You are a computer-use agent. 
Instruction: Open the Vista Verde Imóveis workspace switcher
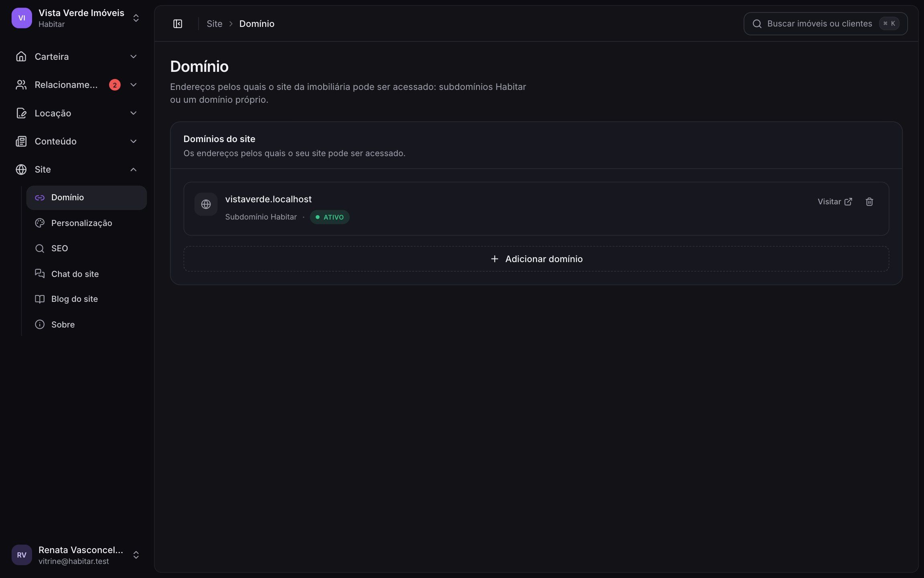tap(76, 18)
